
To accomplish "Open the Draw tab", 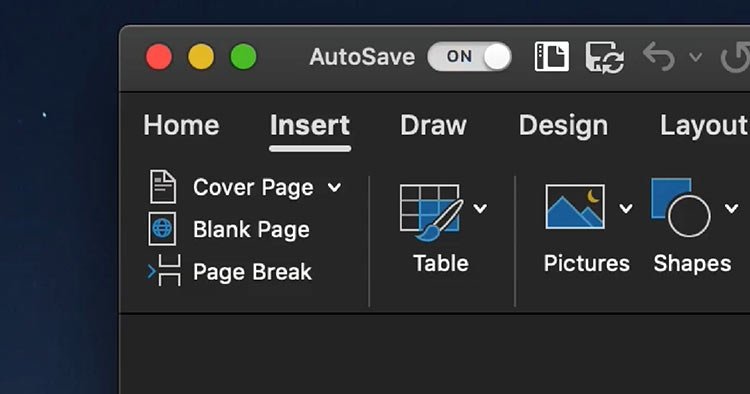I will point(433,125).
